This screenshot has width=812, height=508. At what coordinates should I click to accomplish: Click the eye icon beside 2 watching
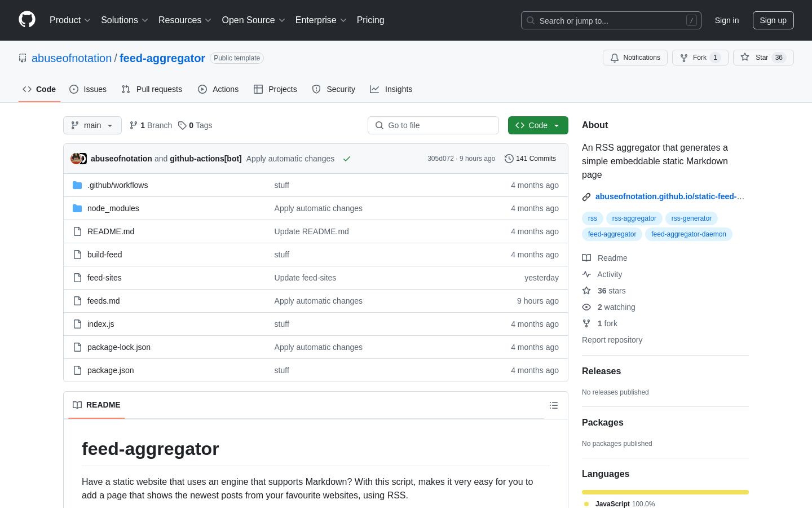[x=586, y=307]
